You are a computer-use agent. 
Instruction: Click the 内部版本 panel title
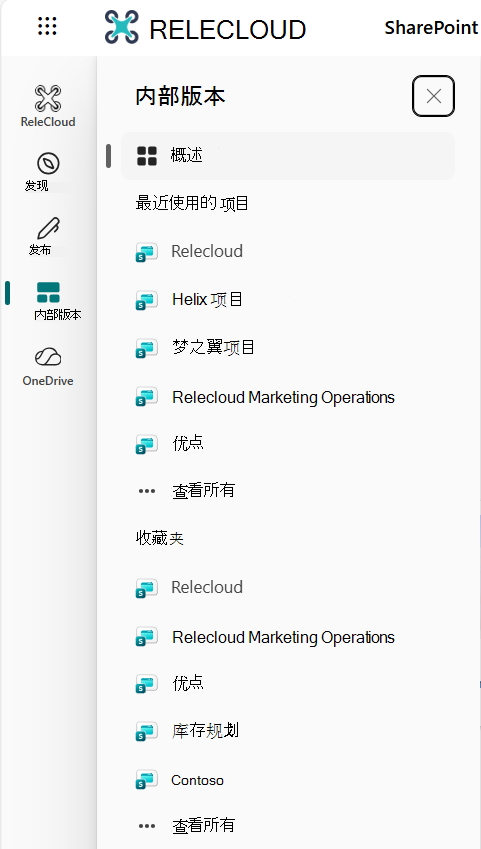coord(180,96)
